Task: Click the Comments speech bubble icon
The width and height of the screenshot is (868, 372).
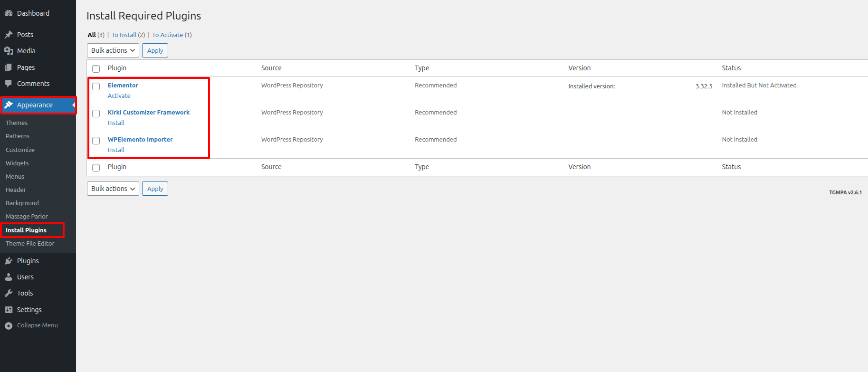Action: coord(9,84)
